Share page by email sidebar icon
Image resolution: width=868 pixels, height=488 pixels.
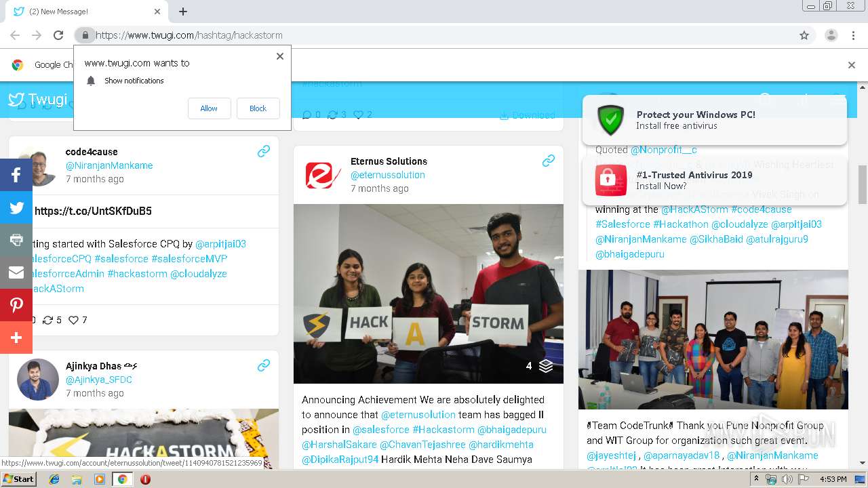pyautogui.click(x=16, y=272)
